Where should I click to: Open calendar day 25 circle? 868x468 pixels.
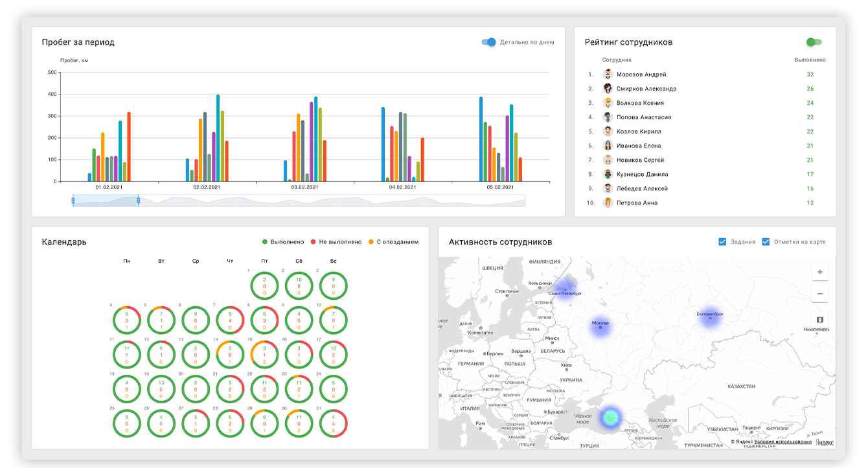pos(127,423)
